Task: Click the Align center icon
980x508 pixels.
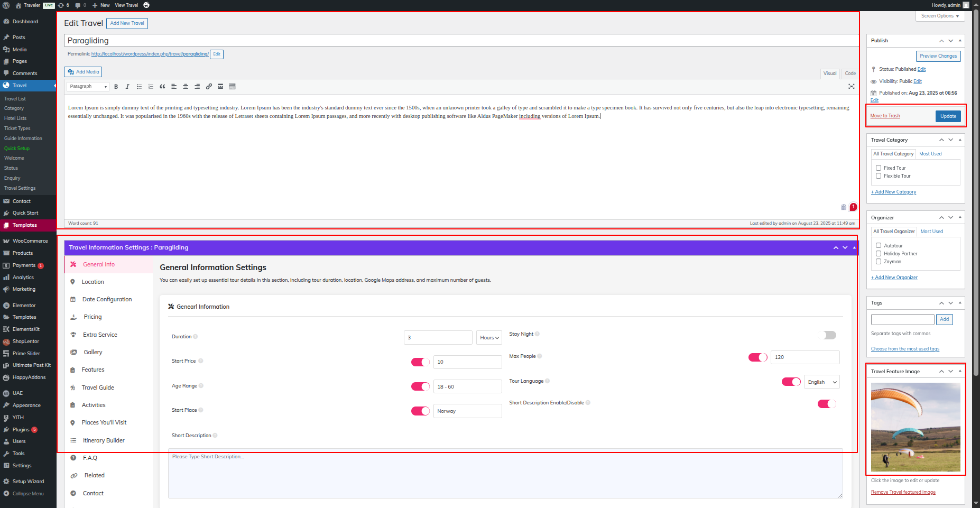Action: point(186,87)
